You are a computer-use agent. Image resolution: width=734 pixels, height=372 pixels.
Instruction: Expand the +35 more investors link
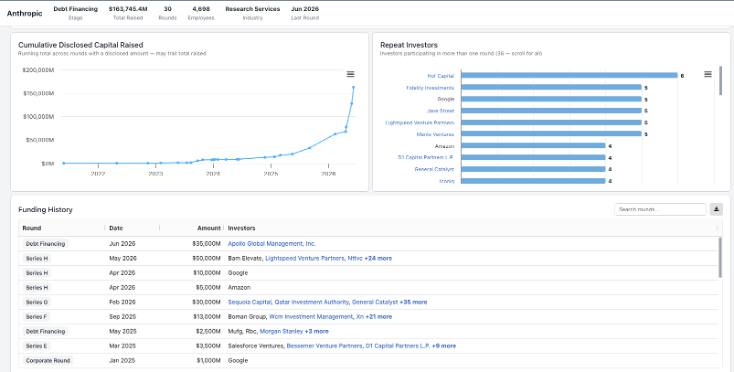click(413, 302)
